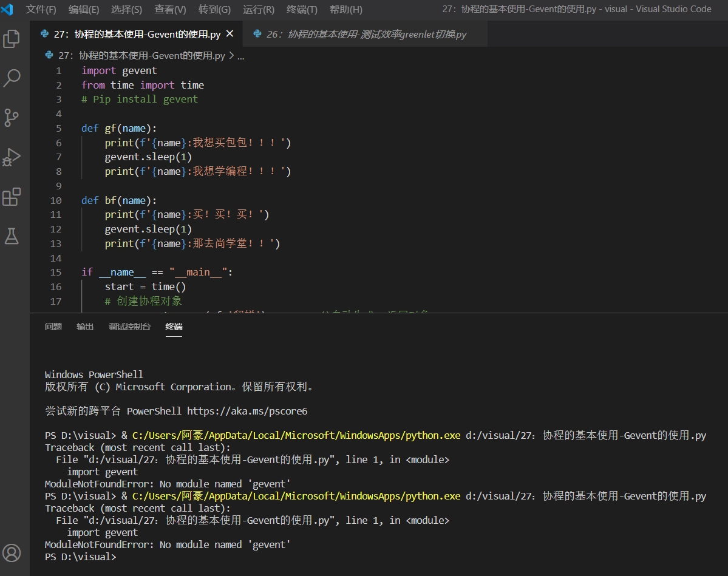Open the Extensions view

pos(12,197)
